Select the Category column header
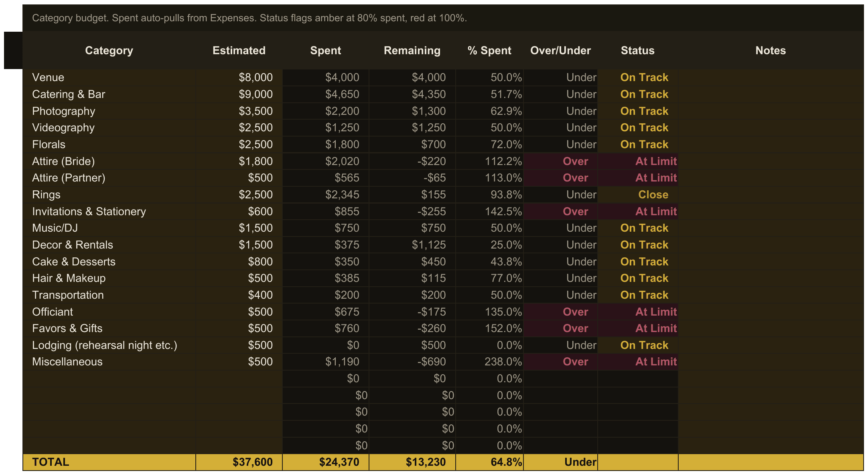The width and height of the screenshot is (868, 475). pyautogui.click(x=109, y=51)
